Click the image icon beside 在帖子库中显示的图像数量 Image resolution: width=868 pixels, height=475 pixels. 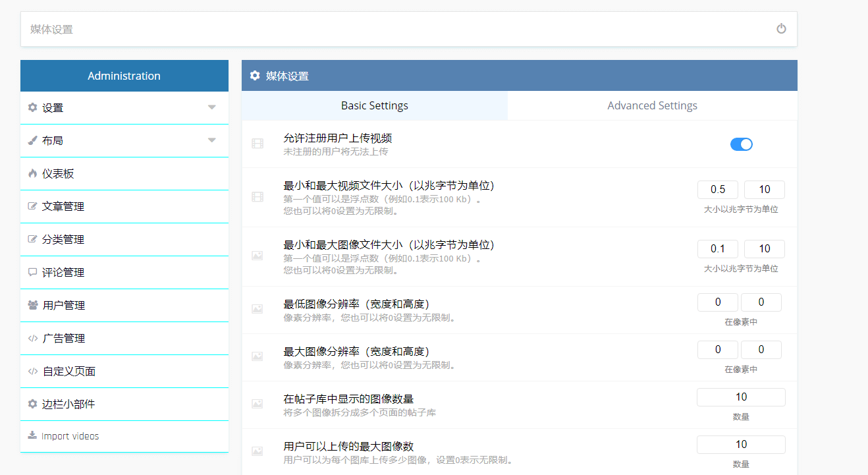click(x=258, y=403)
